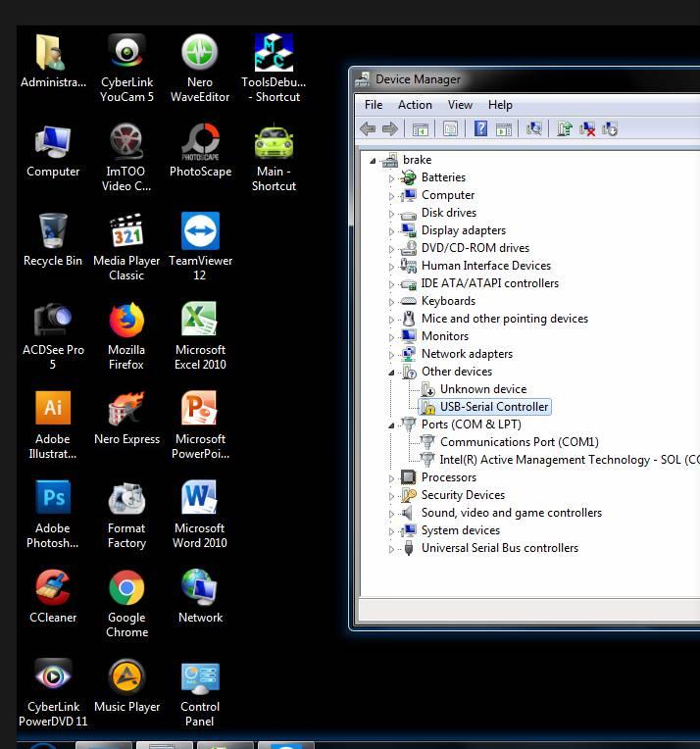Select ImTOO Video C... desktop icon
Image resolution: width=700 pixels, height=749 pixels.
tap(126, 158)
